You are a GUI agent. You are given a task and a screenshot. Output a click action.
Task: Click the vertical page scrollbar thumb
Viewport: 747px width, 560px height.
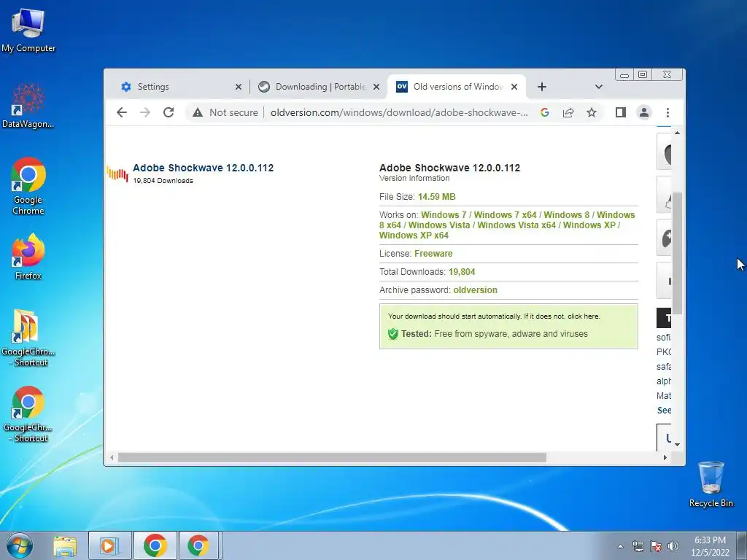pyautogui.click(x=677, y=253)
